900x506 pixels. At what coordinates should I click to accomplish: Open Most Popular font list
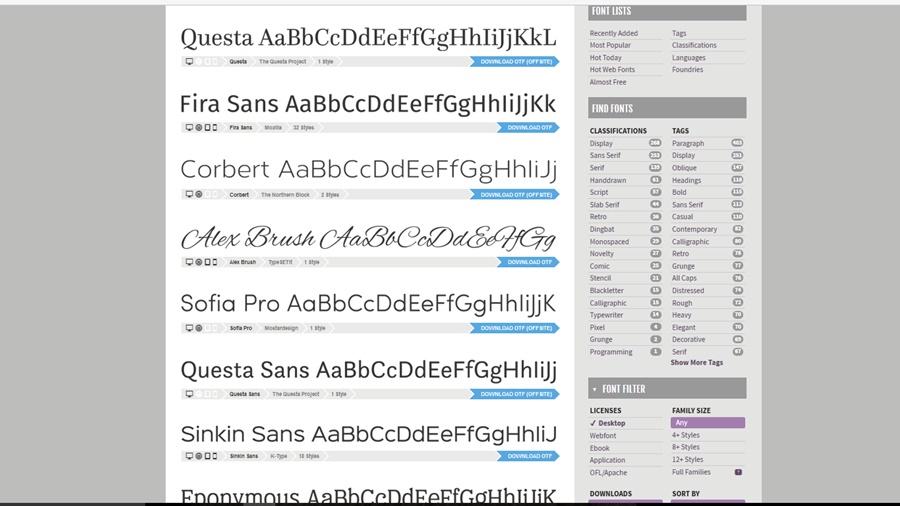click(610, 45)
